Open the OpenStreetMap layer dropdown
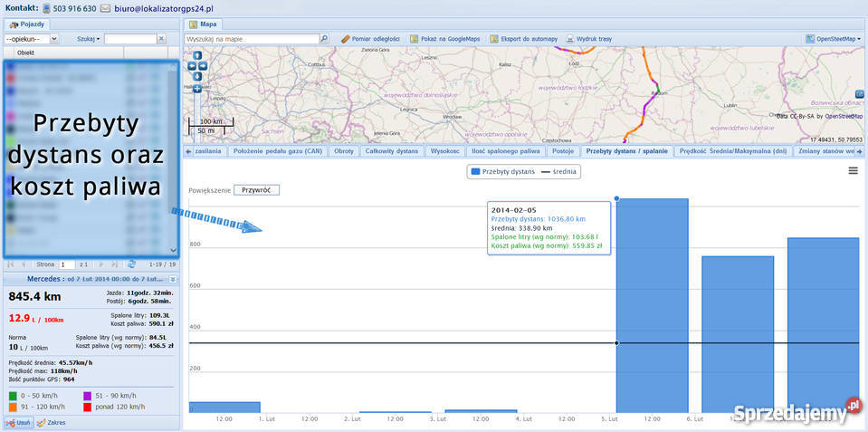Image resolution: width=868 pixels, height=432 pixels. (x=833, y=39)
